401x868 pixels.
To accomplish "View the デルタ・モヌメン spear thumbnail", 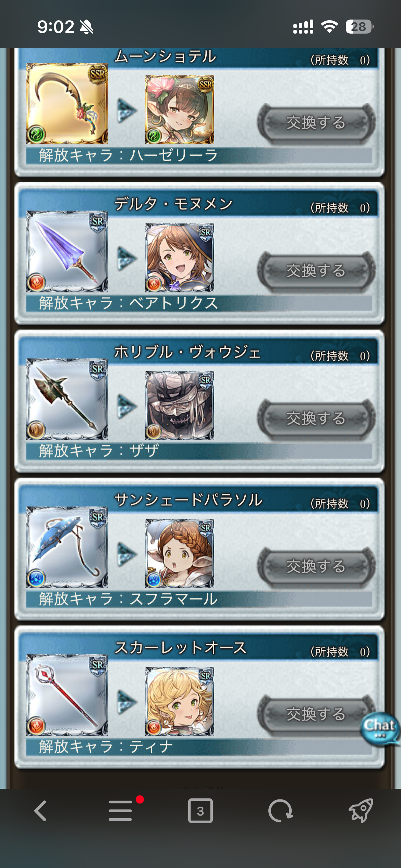I will (67, 251).
